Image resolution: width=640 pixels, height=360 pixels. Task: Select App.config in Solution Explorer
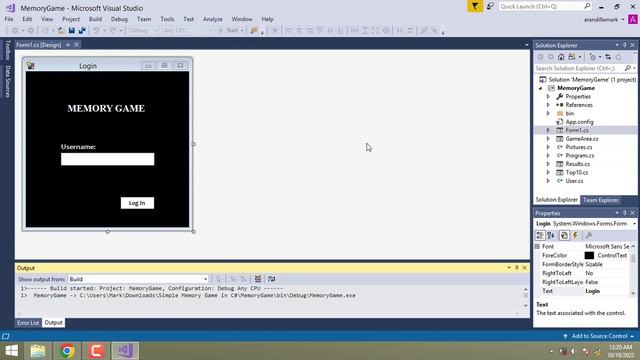(x=580, y=122)
